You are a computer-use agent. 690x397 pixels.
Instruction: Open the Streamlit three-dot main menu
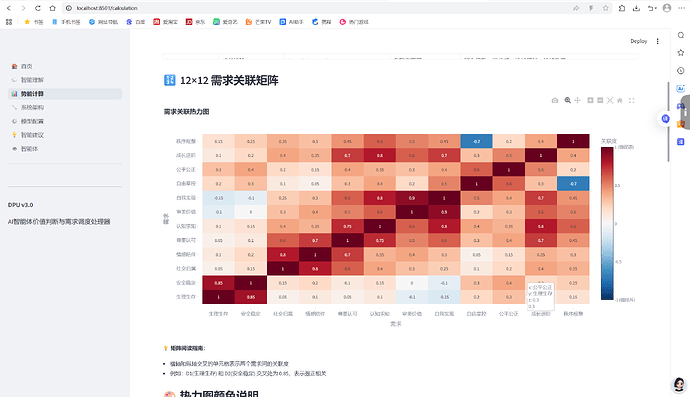[x=657, y=41]
